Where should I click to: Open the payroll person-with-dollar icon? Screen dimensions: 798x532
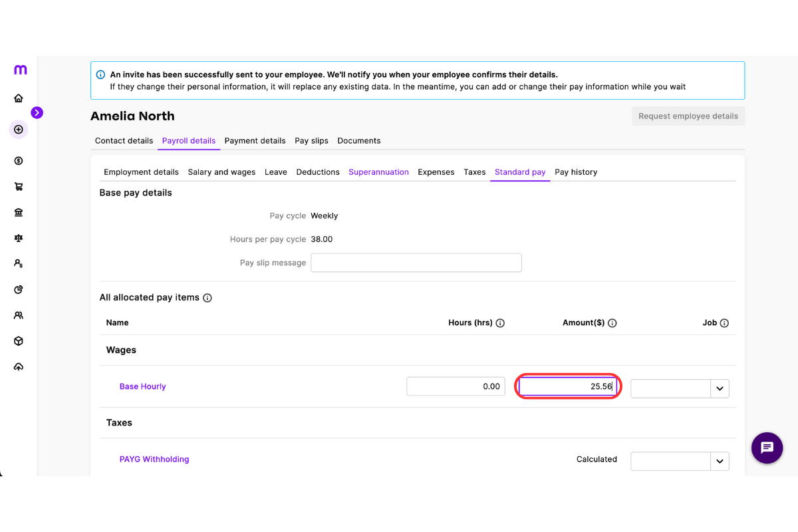click(19, 263)
